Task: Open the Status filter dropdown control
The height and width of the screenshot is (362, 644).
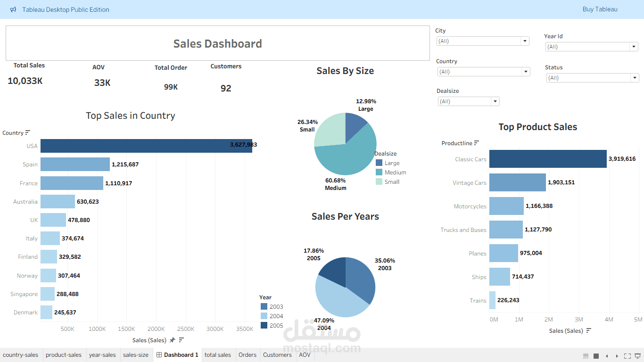Action: 634,77
